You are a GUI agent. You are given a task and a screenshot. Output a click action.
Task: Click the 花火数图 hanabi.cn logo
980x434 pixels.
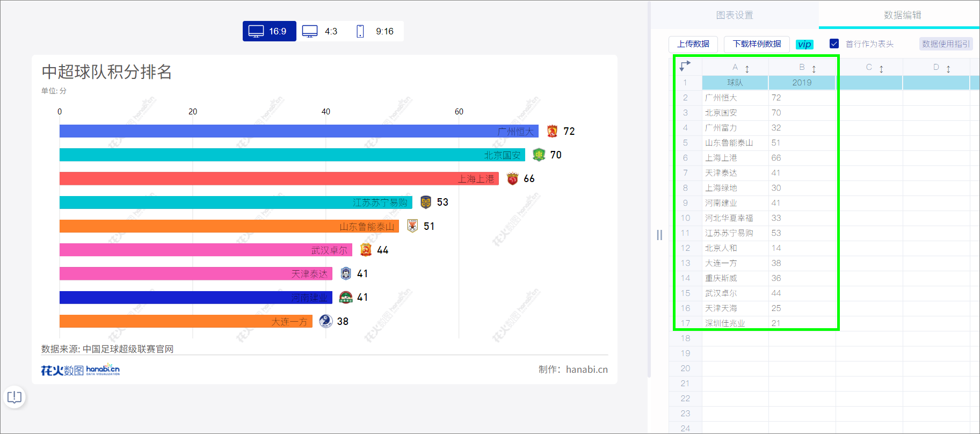tap(81, 370)
